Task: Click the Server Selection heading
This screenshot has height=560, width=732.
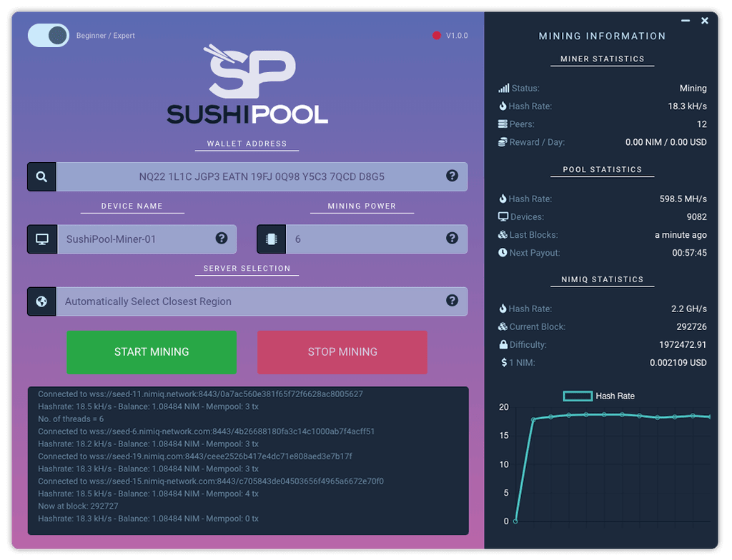Action: tap(247, 269)
